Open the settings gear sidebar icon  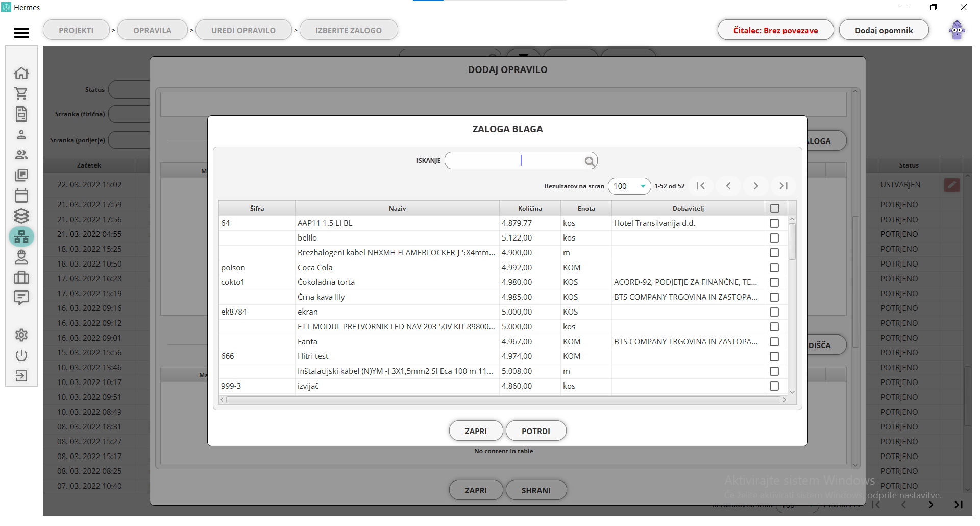[21, 335]
